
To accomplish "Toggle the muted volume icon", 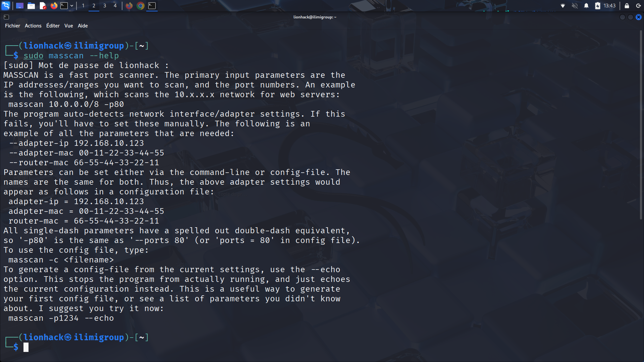I will [575, 6].
